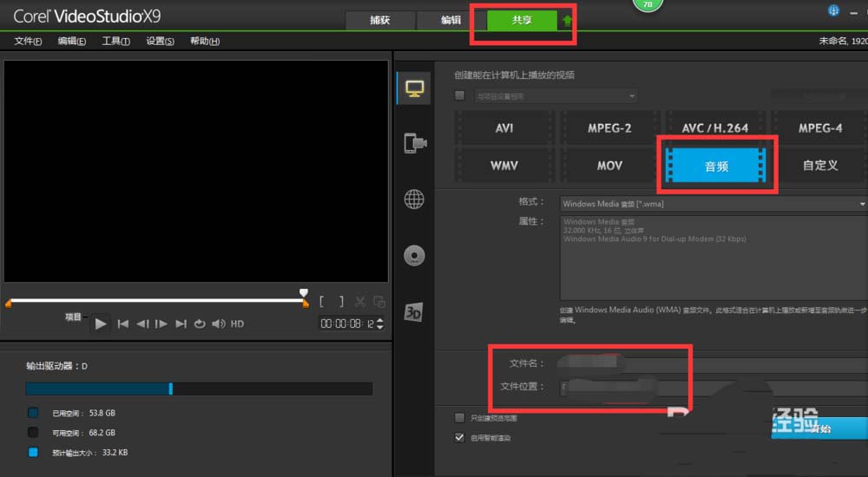Click the estimated output size swatch

[x=33, y=453]
